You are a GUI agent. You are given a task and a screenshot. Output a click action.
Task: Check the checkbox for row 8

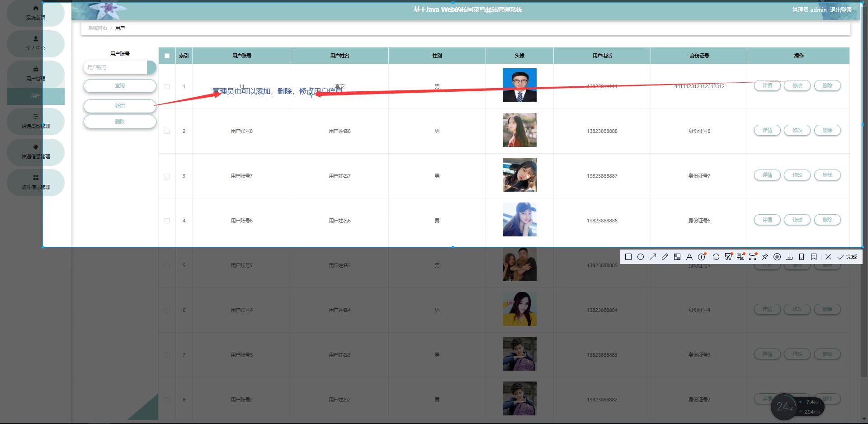[x=167, y=400]
